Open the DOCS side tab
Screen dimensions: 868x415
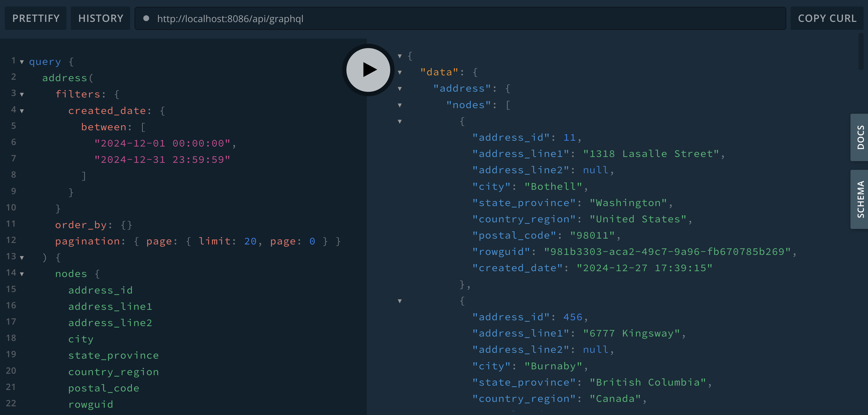coord(860,137)
